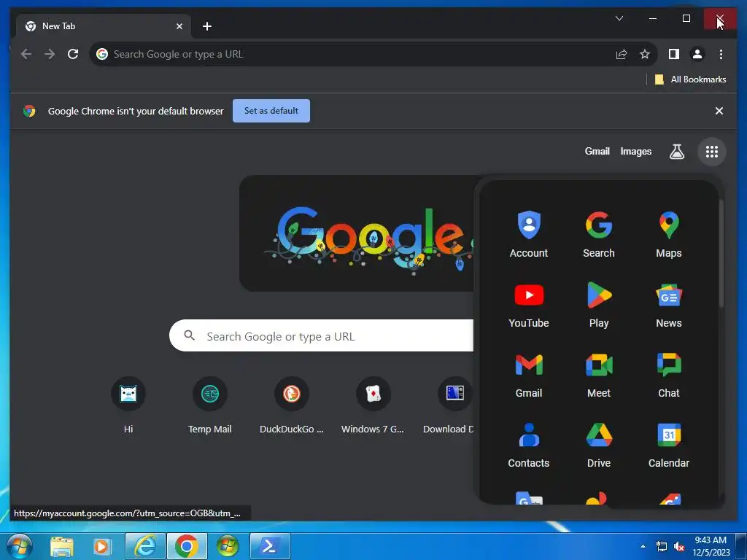Launch Internet Explorer from the taskbar
The height and width of the screenshot is (560, 747).
(x=145, y=546)
